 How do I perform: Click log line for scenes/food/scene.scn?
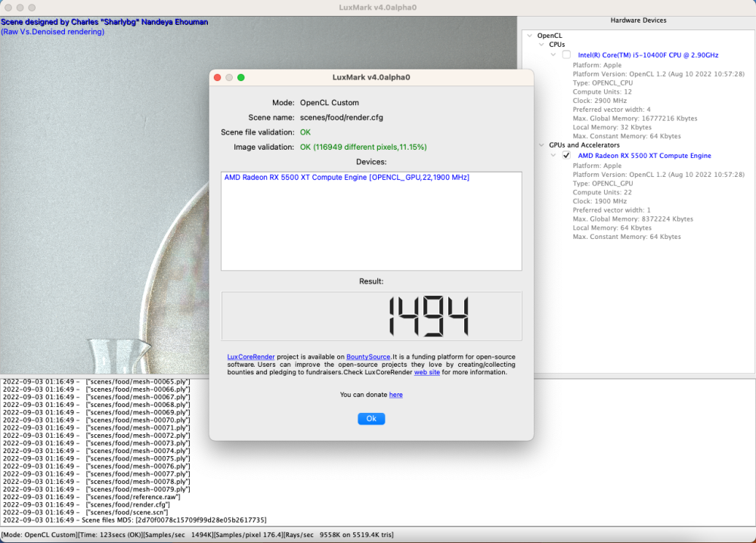85,512
